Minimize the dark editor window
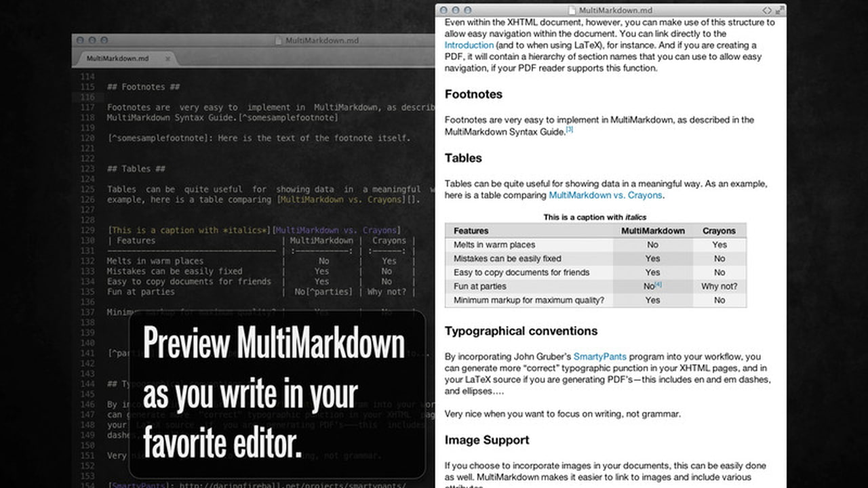This screenshot has width=868, height=488. click(x=92, y=41)
